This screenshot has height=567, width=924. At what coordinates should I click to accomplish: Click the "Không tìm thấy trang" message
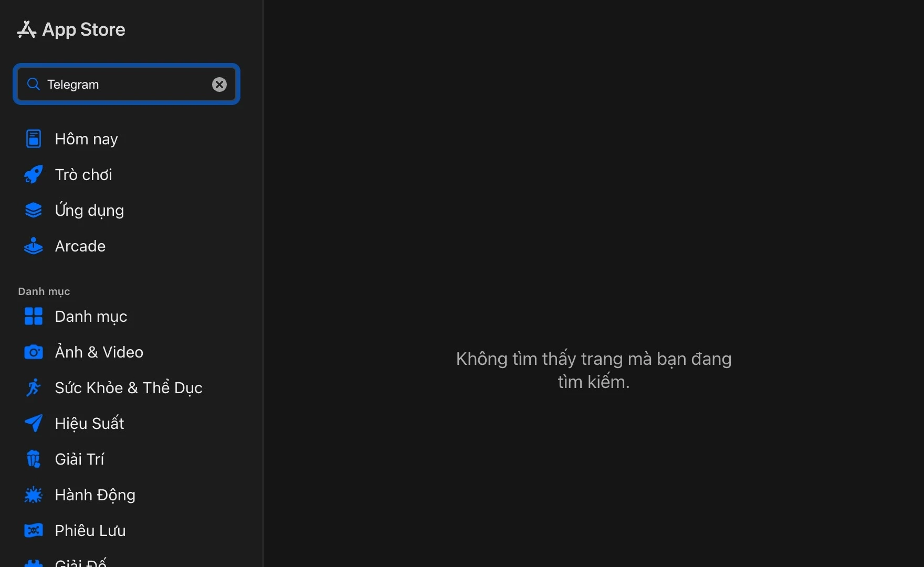(x=594, y=370)
